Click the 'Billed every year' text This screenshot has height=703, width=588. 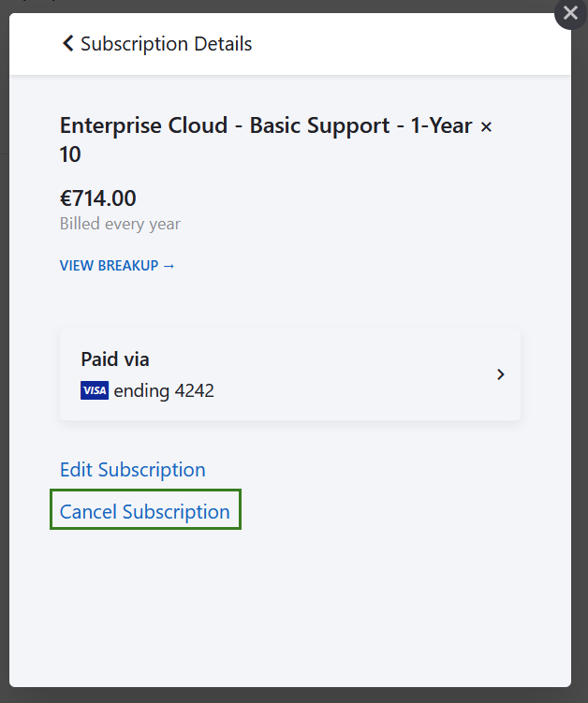[x=120, y=224]
